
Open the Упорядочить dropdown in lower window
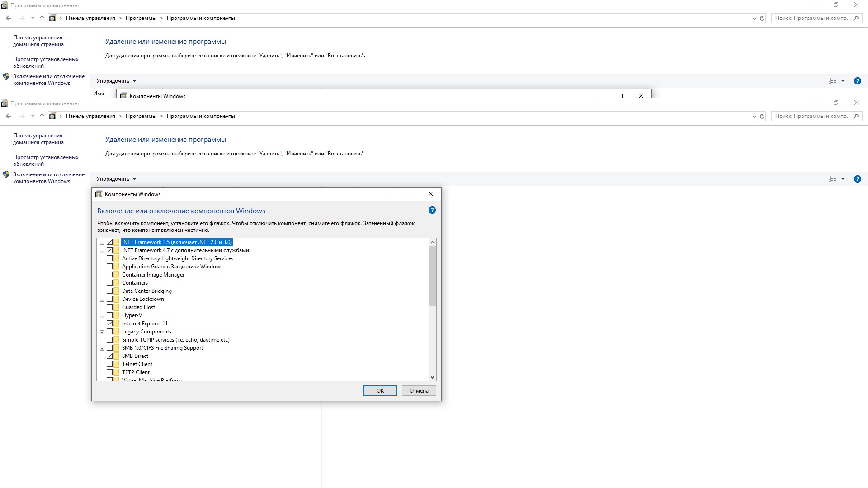pyautogui.click(x=116, y=179)
